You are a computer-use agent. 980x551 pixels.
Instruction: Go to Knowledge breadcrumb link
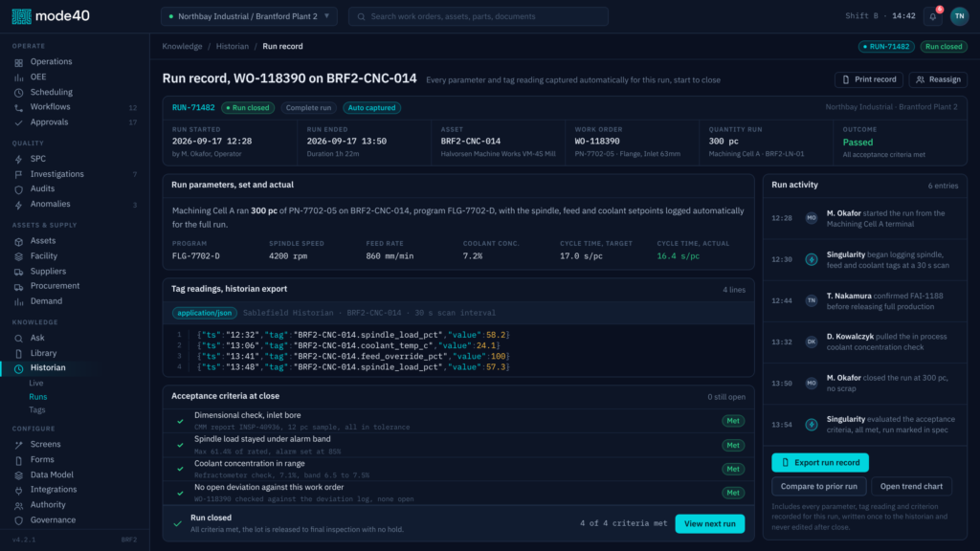[x=182, y=46]
